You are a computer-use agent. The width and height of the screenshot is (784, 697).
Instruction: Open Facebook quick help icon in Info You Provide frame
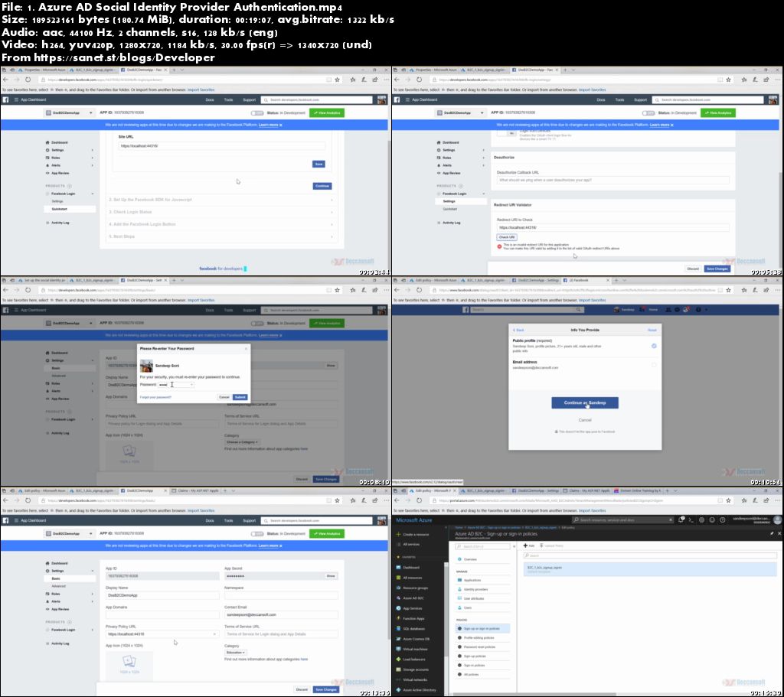click(x=698, y=310)
